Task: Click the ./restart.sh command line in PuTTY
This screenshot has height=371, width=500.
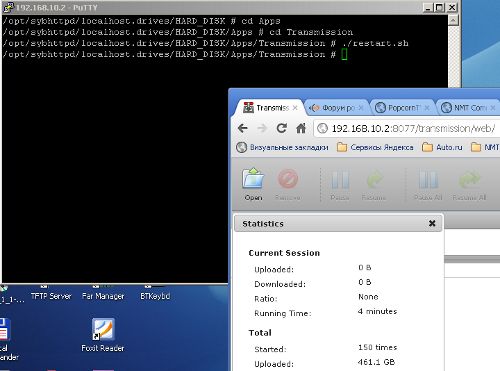Action: pos(205,43)
